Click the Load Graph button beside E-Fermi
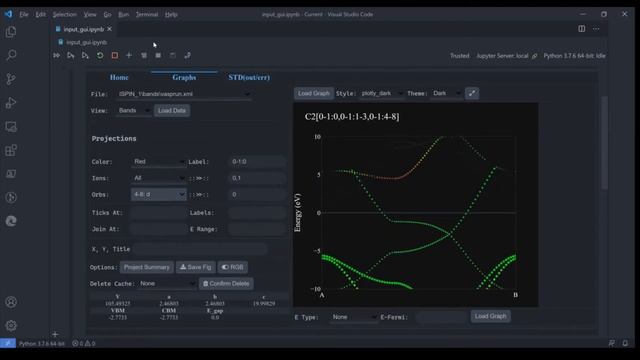The height and width of the screenshot is (360, 640). click(x=490, y=316)
